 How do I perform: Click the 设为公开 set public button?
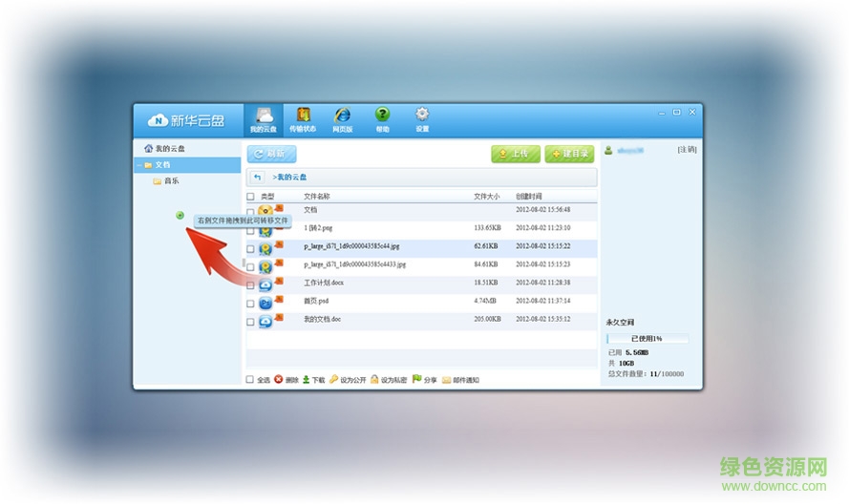(x=349, y=380)
